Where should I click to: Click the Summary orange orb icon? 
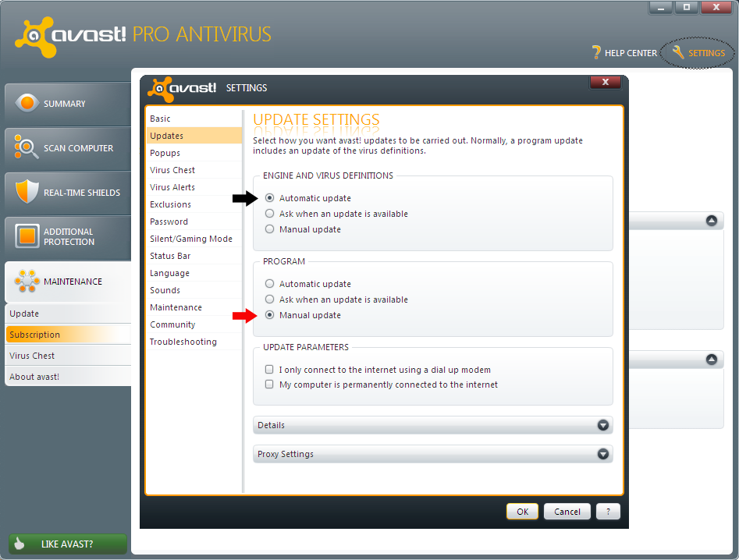(27, 103)
